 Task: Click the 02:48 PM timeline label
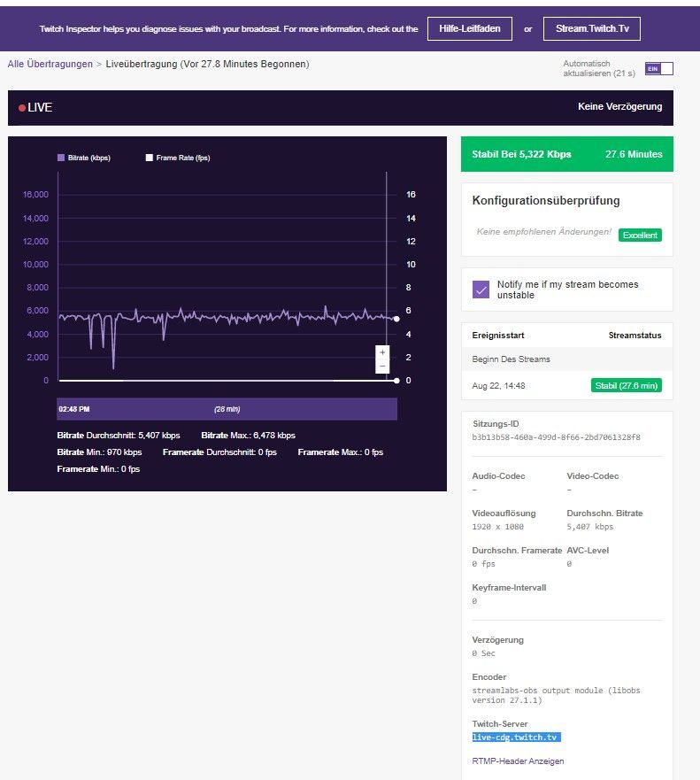click(74, 409)
